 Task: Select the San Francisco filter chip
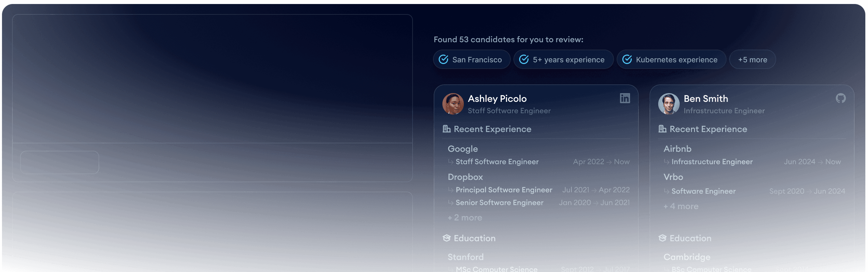[472, 60]
